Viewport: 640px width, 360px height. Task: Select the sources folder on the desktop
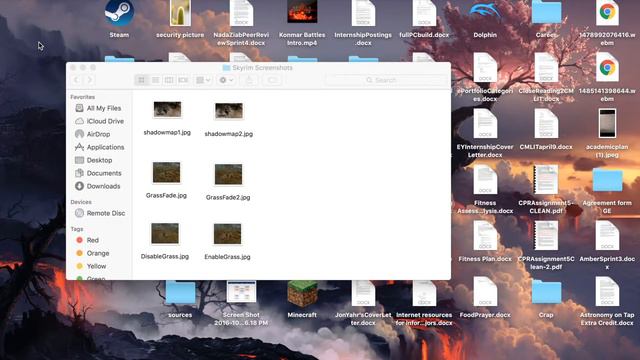[180, 292]
